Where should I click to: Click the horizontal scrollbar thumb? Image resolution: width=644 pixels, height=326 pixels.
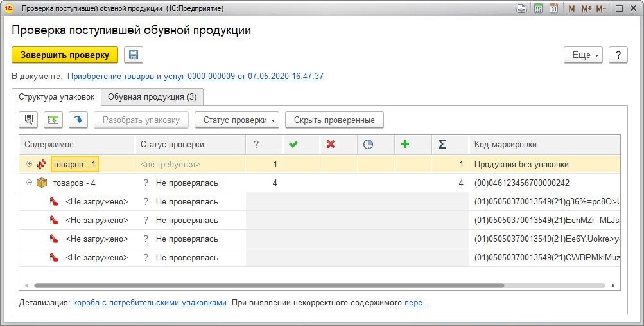tap(269, 285)
